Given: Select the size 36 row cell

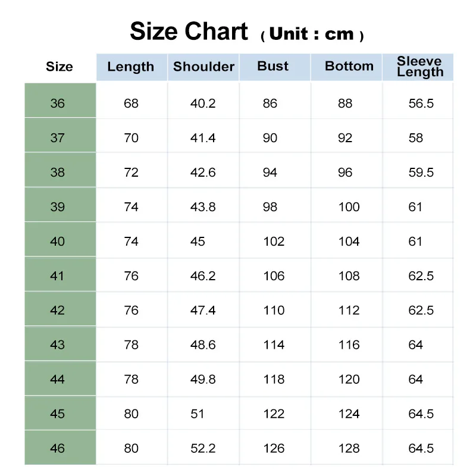Looking at the screenshot, I should click(58, 104).
